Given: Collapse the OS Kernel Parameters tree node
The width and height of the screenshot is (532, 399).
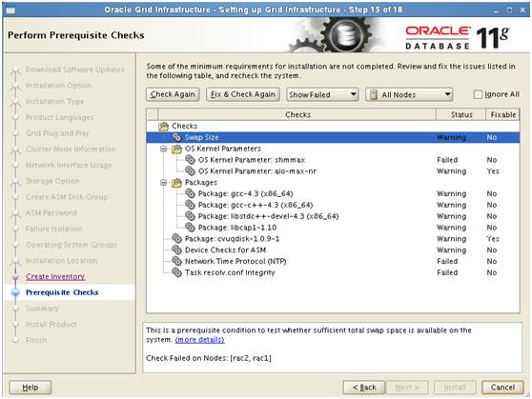Looking at the screenshot, I should [x=164, y=149].
